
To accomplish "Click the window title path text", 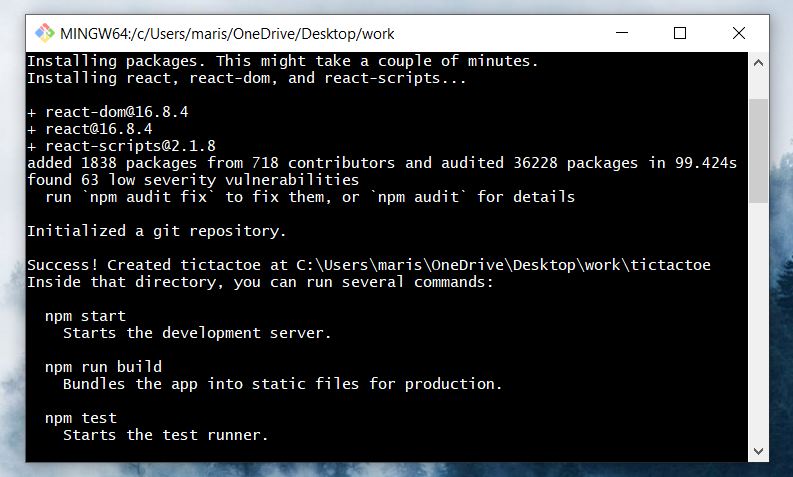I will pyautogui.click(x=227, y=34).
